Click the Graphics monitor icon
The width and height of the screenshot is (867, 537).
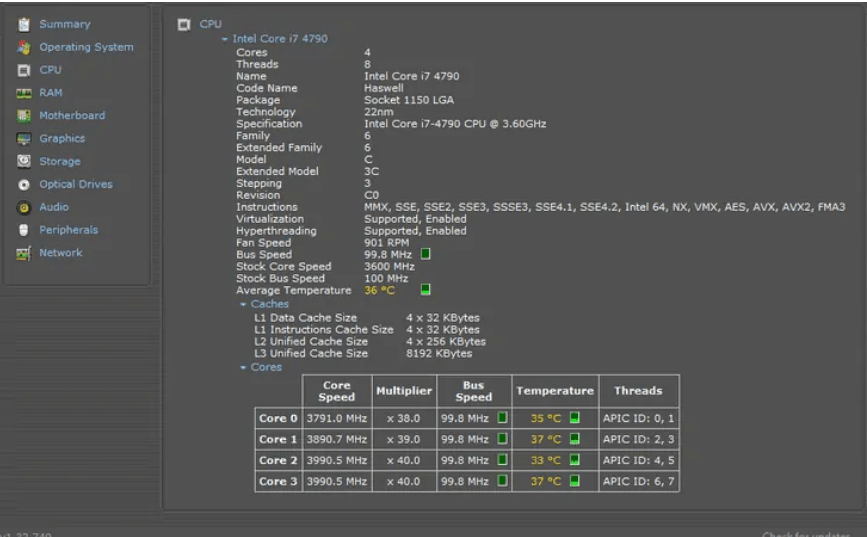[x=24, y=139]
